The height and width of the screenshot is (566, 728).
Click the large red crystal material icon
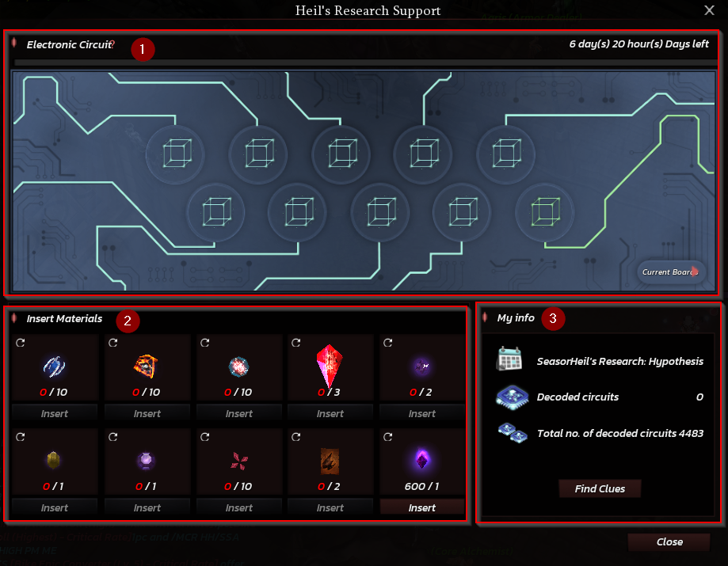(330, 366)
